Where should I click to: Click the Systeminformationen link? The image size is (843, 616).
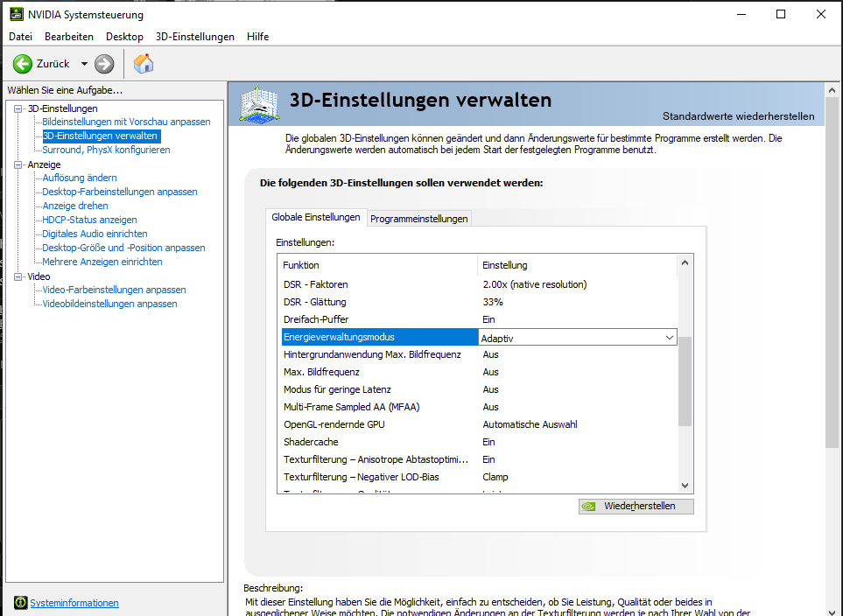pos(74,603)
